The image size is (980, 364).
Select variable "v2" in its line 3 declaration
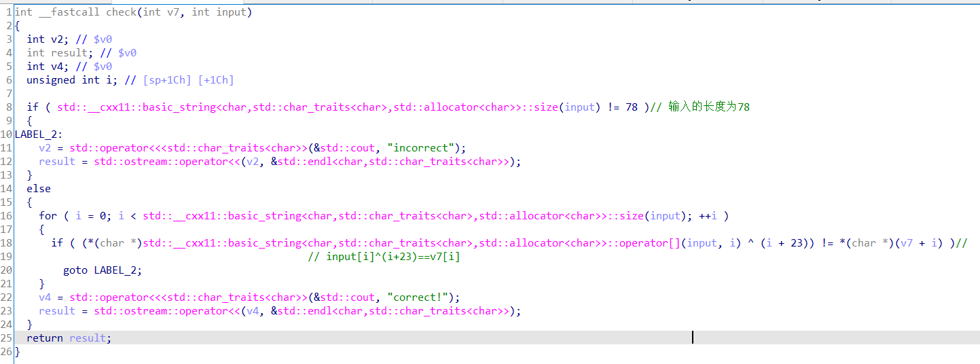tap(56, 39)
